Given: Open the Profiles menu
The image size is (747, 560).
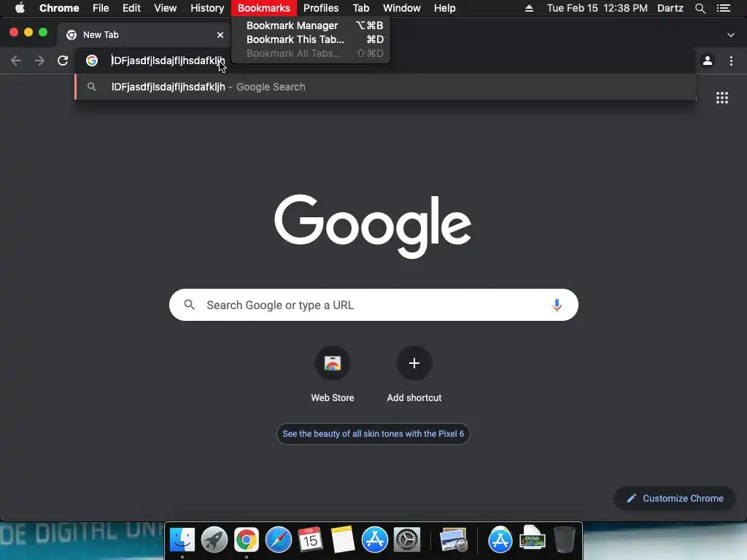Looking at the screenshot, I should (x=321, y=8).
